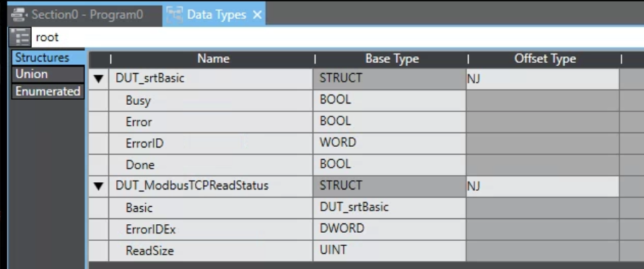Open the Union category
This screenshot has width=644, height=269.
[x=48, y=74]
